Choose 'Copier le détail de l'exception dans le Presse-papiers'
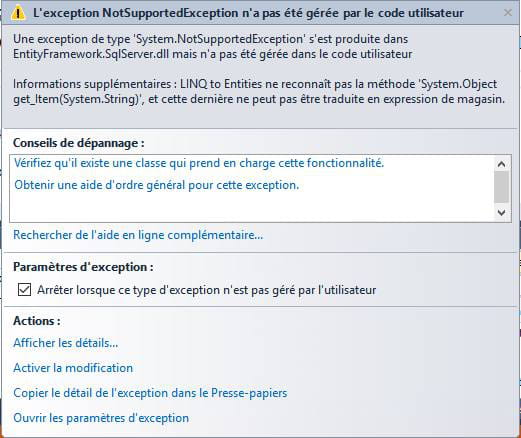Image resolution: width=521 pixels, height=438 pixels. pyautogui.click(x=150, y=393)
